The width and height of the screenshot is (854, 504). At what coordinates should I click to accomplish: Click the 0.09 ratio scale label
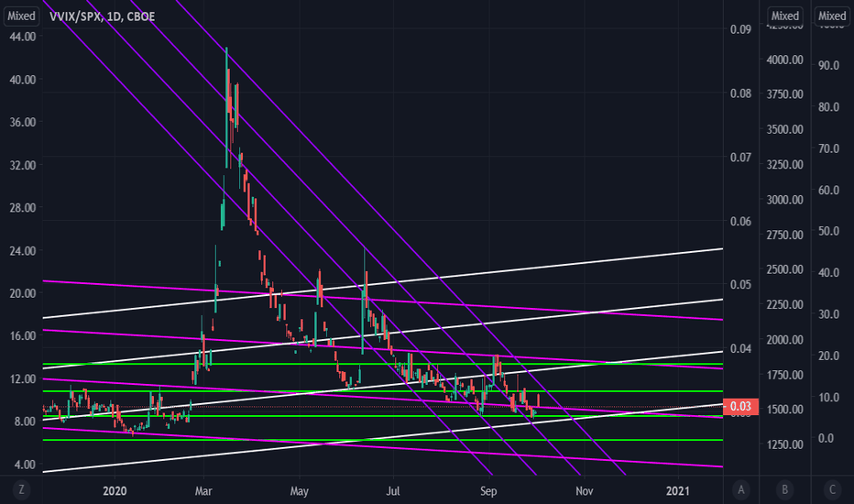[740, 29]
